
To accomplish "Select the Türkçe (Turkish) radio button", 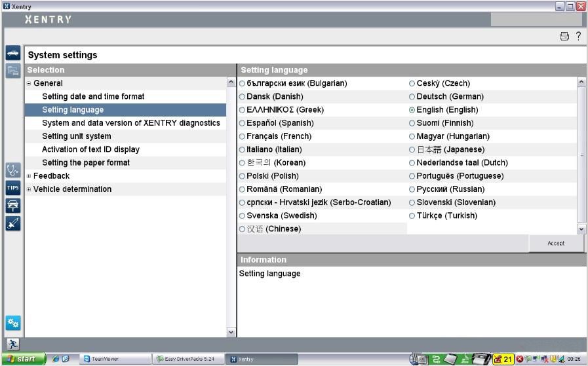I will pyautogui.click(x=412, y=216).
